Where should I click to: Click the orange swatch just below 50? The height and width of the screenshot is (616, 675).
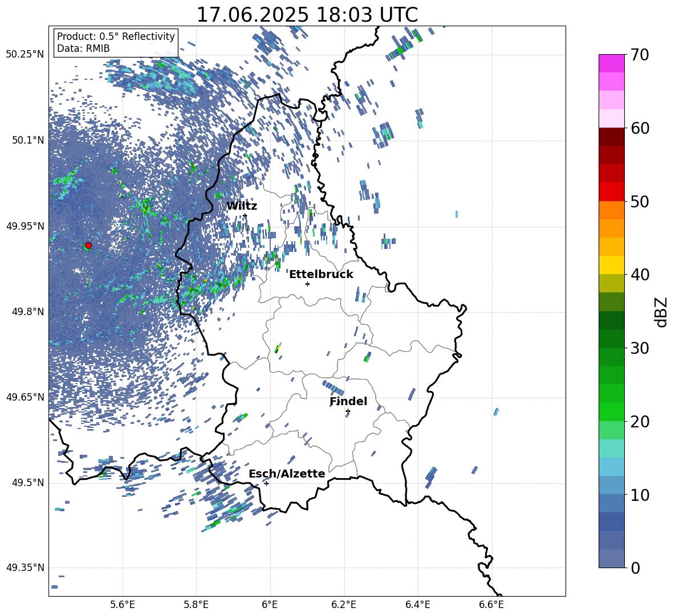611,210
